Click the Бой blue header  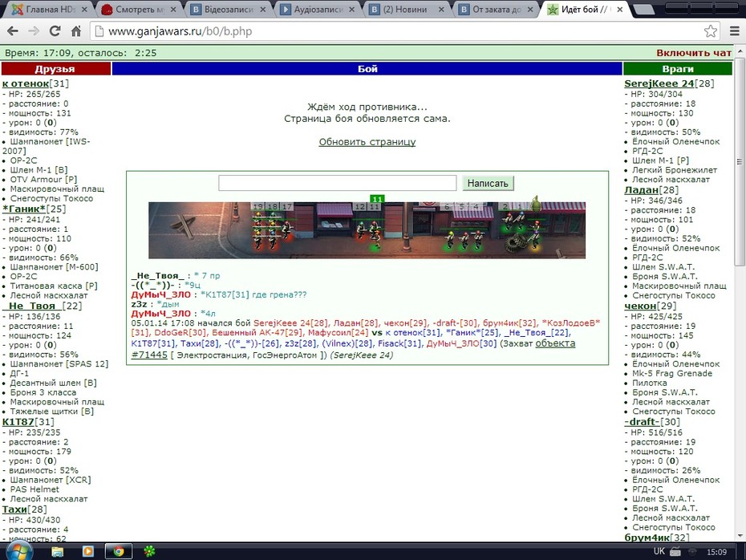pos(367,68)
